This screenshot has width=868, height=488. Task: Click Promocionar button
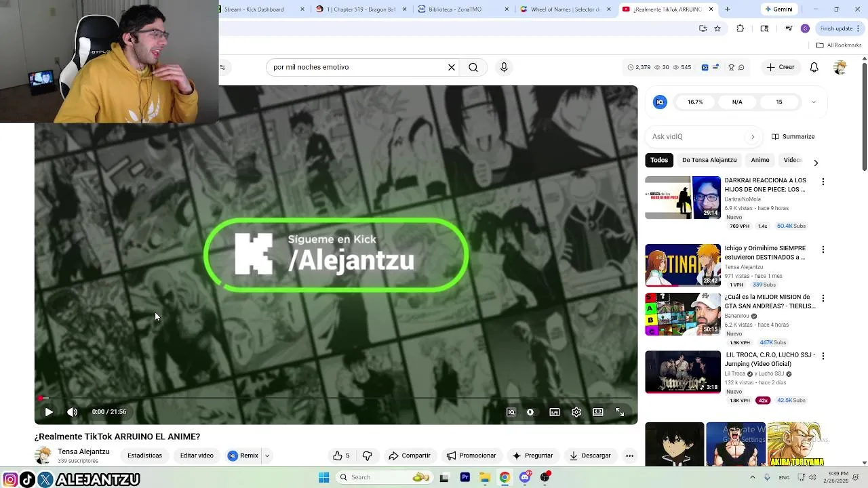tap(471, 455)
